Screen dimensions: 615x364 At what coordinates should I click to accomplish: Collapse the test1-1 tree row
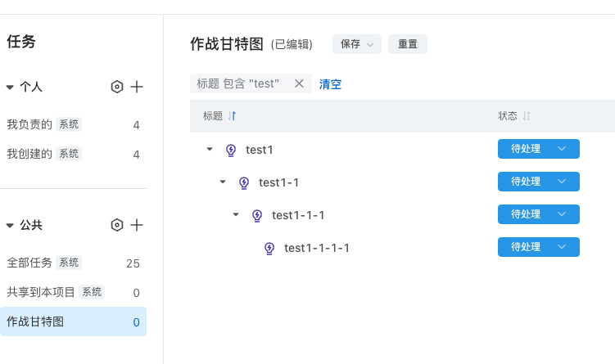(223, 182)
